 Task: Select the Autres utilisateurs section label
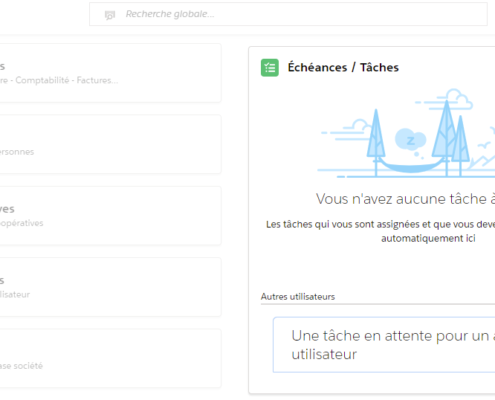point(298,297)
